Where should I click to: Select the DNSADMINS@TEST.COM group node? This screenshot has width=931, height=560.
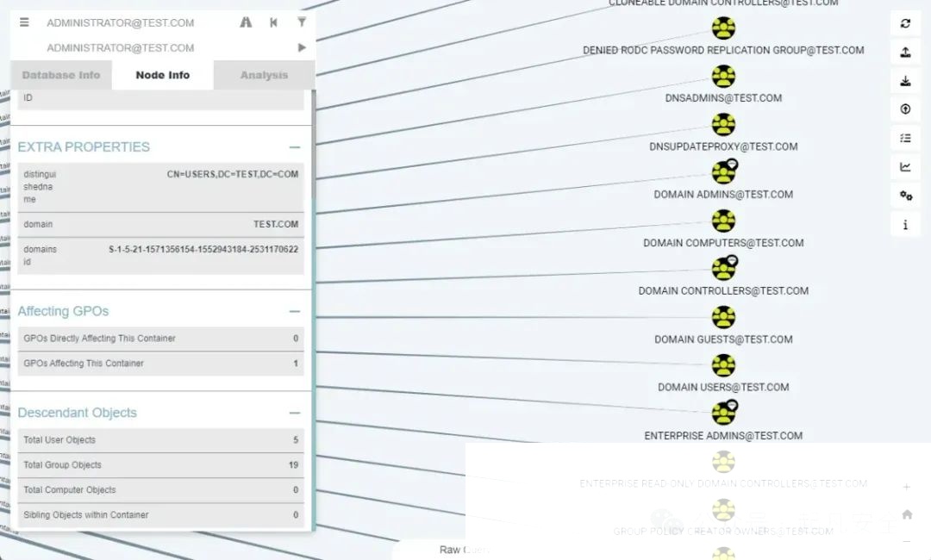click(x=723, y=76)
